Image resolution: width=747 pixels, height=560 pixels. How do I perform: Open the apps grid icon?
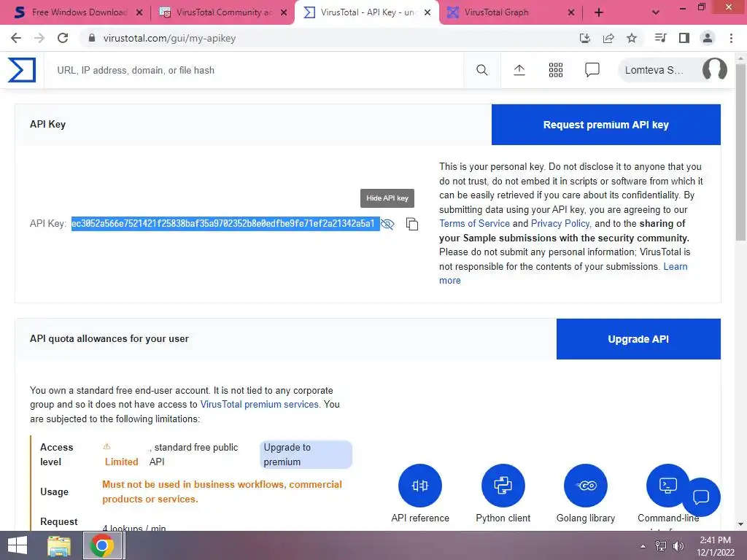(x=555, y=70)
